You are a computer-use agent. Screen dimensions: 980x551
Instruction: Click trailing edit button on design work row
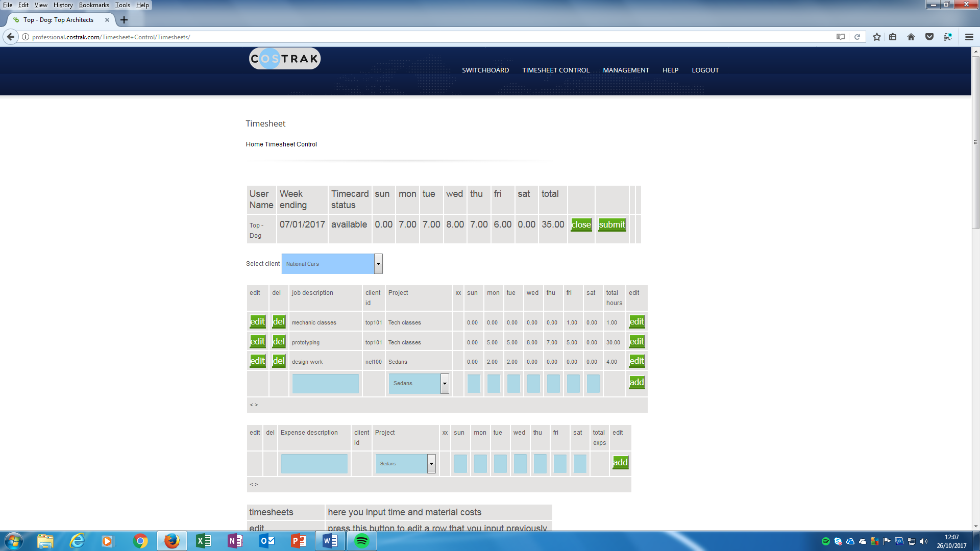(x=637, y=361)
